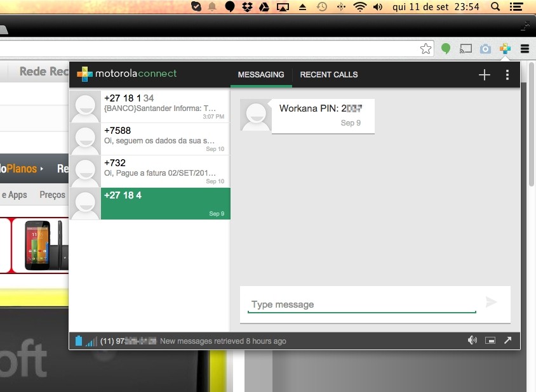Open Chrome hamburger menu

point(525,49)
